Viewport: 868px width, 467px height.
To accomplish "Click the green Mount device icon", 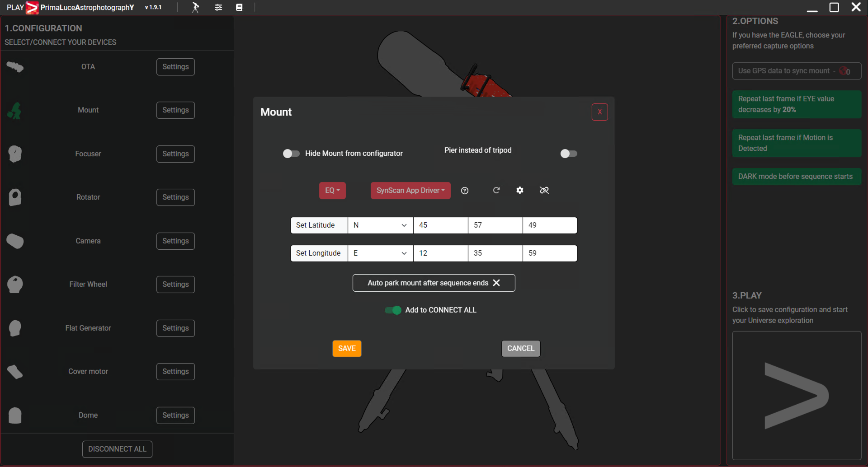I will [x=14, y=110].
